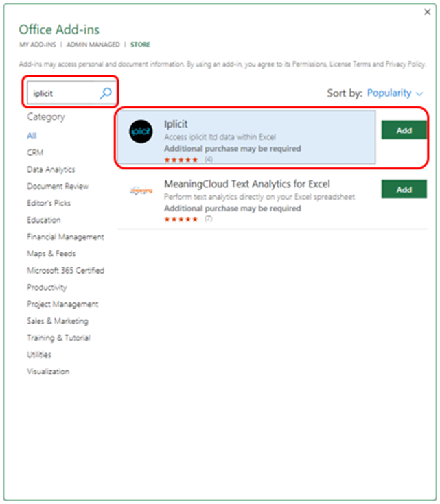Select the Document Review category
This screenshot has height=504, width=440.
[58, 186]
